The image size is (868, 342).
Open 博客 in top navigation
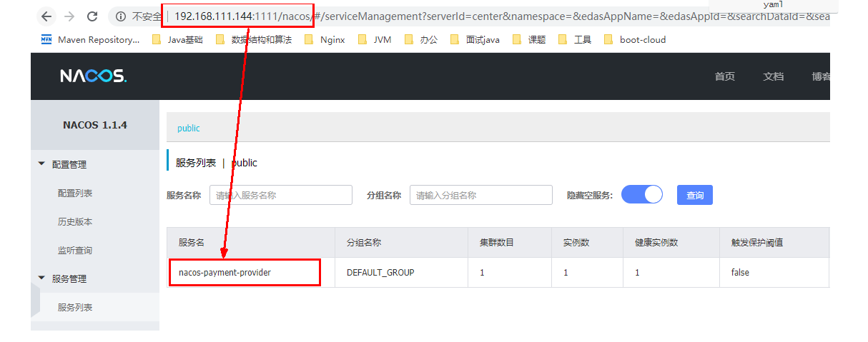click(821, 76)
